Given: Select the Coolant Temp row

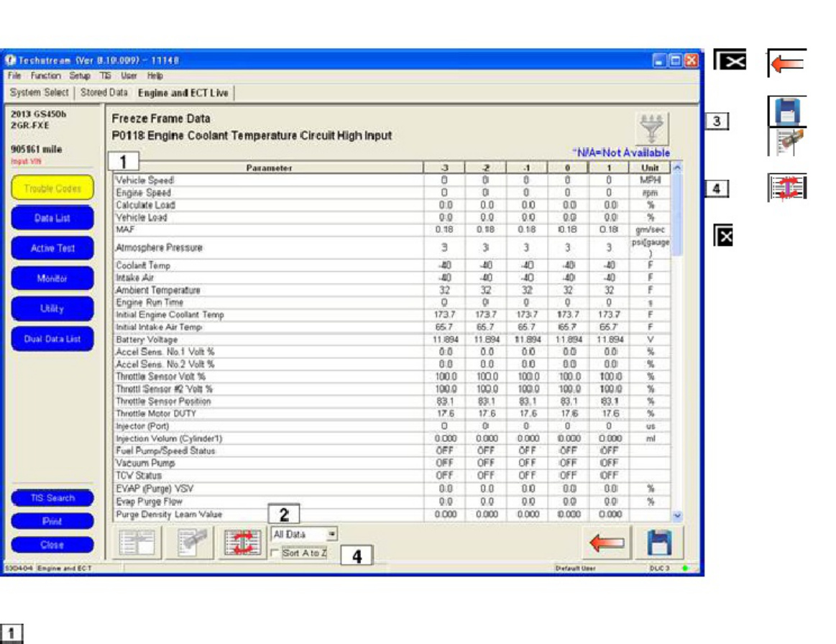Looking at the screenshot, I should pos(392,265).
